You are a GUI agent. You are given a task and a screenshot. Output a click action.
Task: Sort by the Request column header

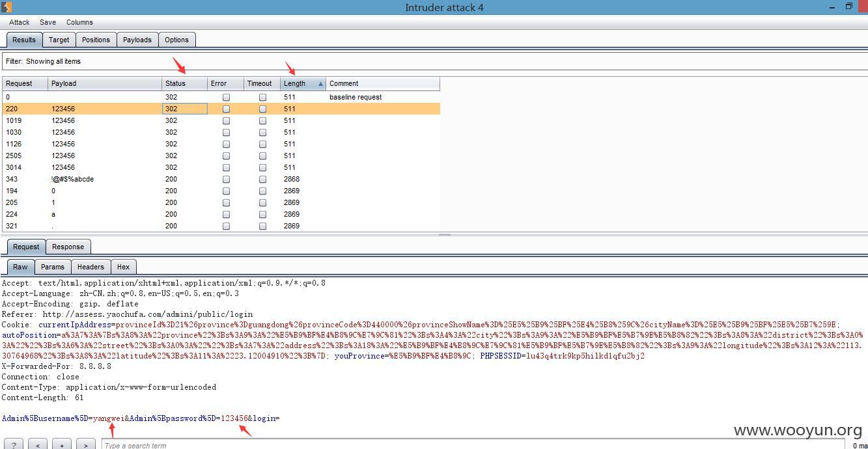click(25, 83)
